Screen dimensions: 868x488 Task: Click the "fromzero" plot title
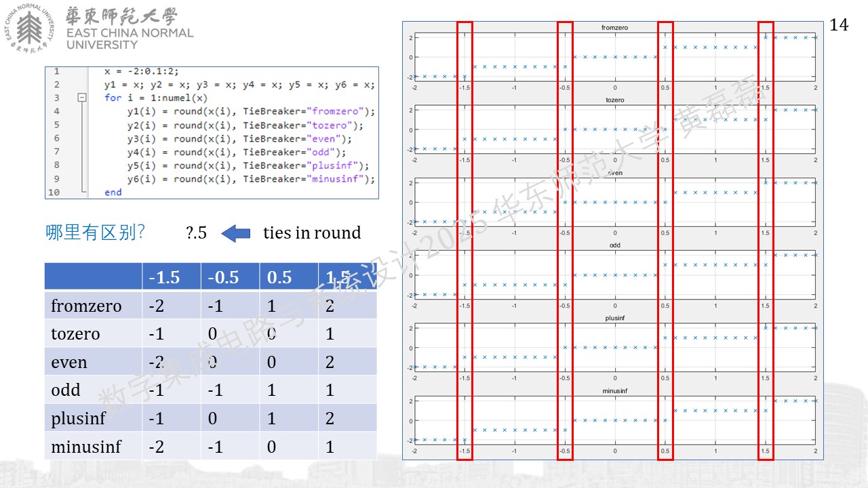click(x=615, y=27)
